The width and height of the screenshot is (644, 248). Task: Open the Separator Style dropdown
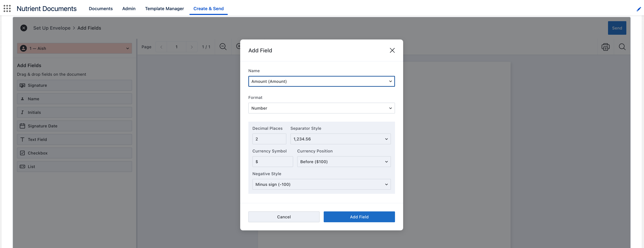pyautogui.click(x=341, y=139)
